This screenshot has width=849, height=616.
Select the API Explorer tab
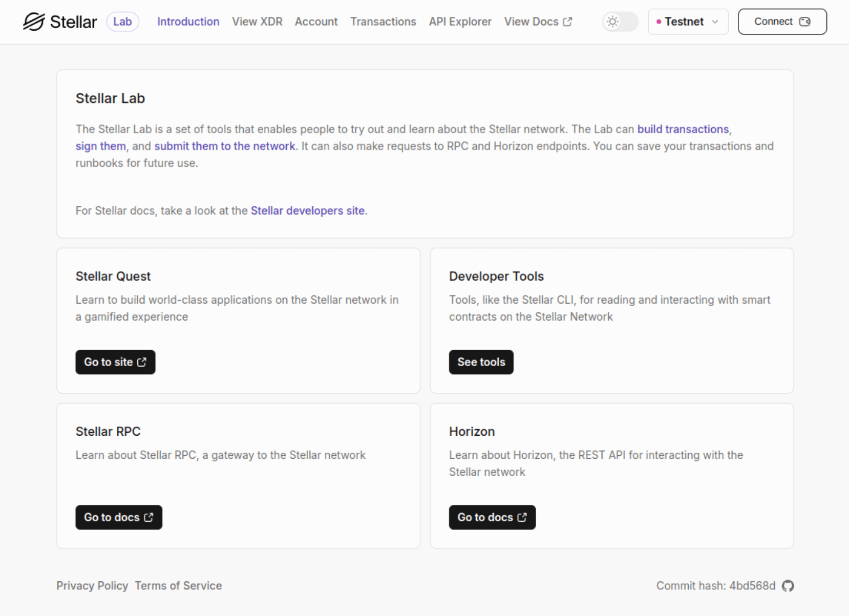click(460, 22)
